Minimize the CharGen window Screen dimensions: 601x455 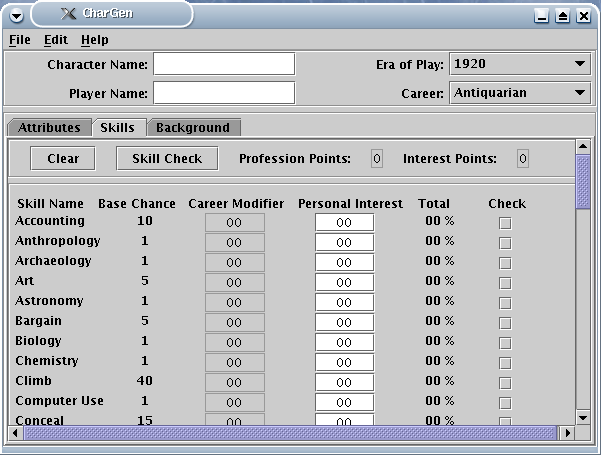(541, 16)
